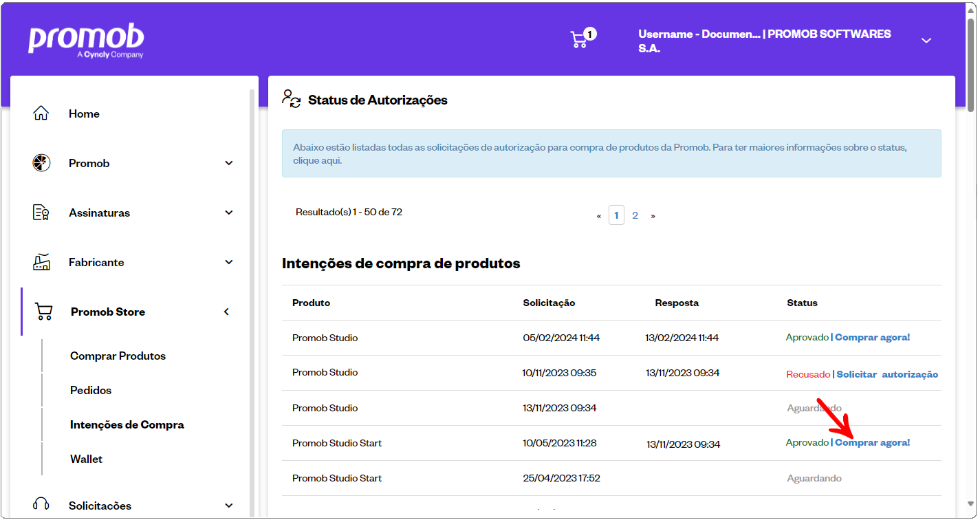This screenshot has height=531, width=980.
Task: Go to Home in sidebar
Action: 84,113
